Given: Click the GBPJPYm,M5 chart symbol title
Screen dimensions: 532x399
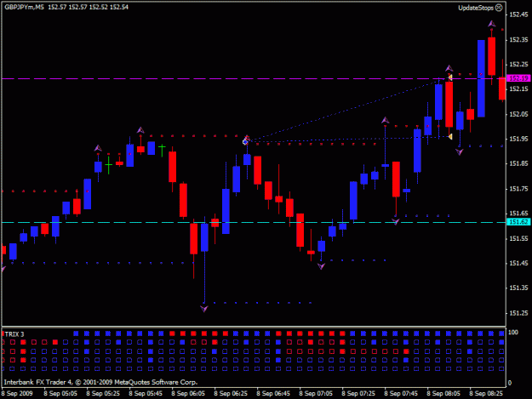Looking at the screenshot, I should point(24,7).
